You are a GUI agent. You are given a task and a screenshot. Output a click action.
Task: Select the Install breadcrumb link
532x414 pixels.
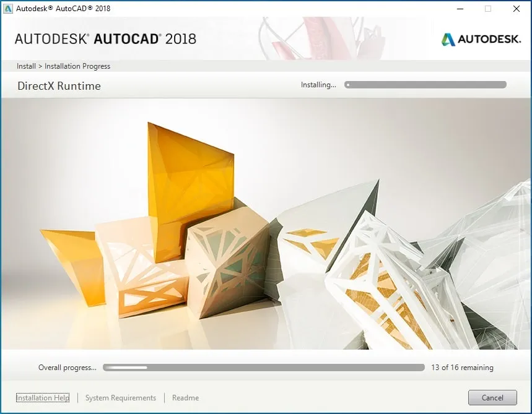(27, 66)
